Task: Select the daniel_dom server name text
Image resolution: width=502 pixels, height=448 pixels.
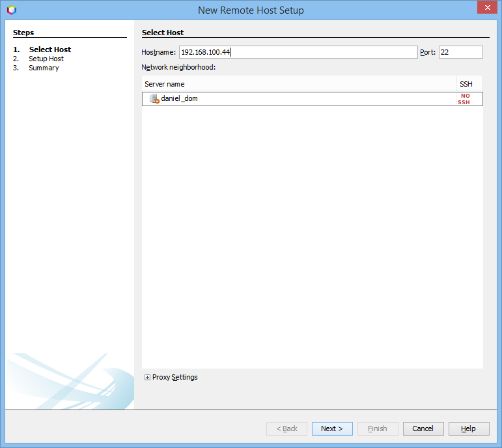Action: [179, 99]
